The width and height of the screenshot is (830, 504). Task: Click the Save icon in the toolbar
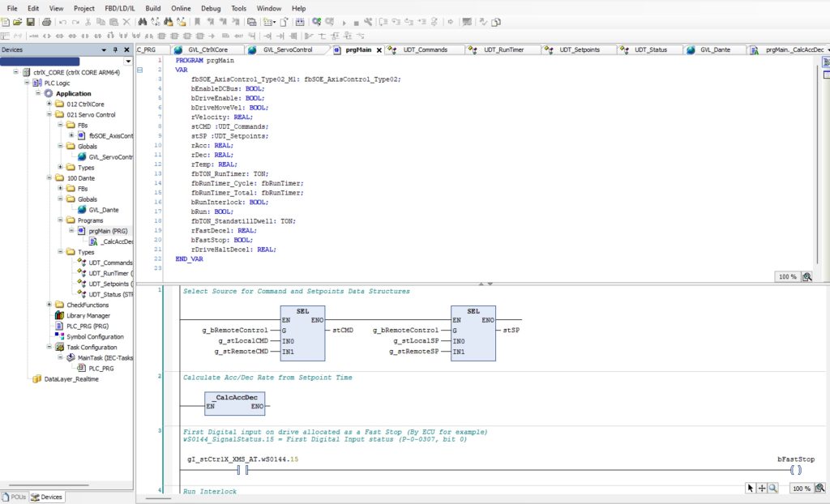[x=31, y=22]
